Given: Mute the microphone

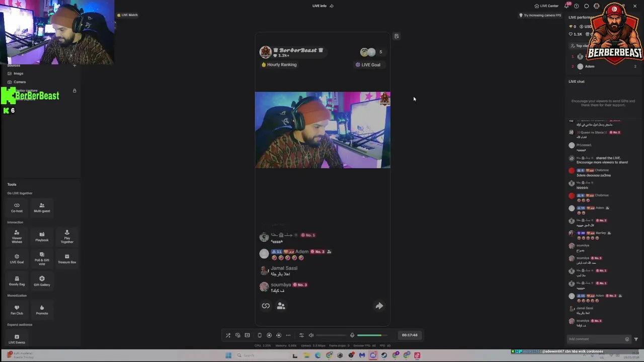Looking at the screenshot, I should point(352,335).
